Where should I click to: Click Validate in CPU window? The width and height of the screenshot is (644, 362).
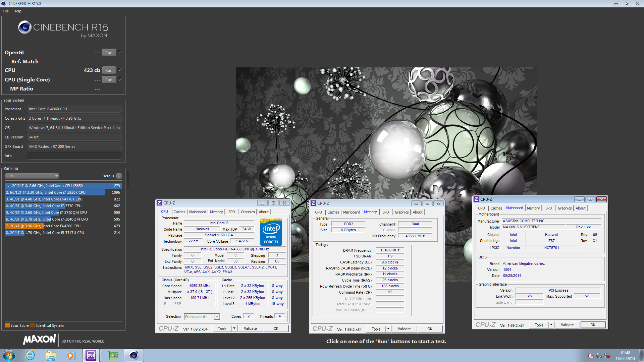click(x=250, y=328)
